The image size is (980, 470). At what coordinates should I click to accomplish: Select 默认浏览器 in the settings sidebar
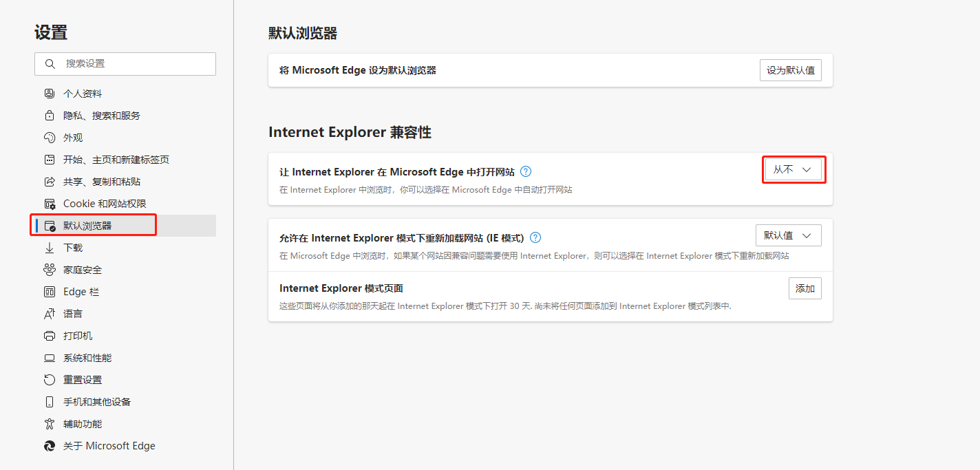[x=125, y=226]
